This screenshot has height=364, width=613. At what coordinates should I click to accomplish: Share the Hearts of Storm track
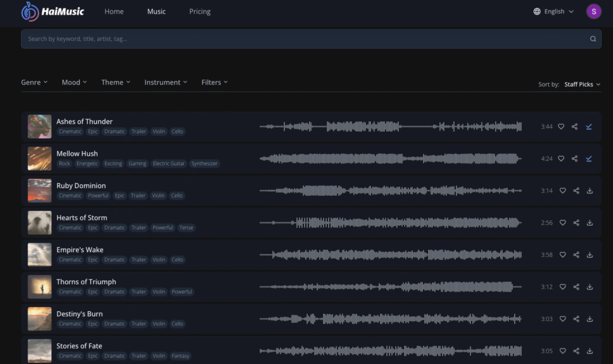[x=576, y=223]
